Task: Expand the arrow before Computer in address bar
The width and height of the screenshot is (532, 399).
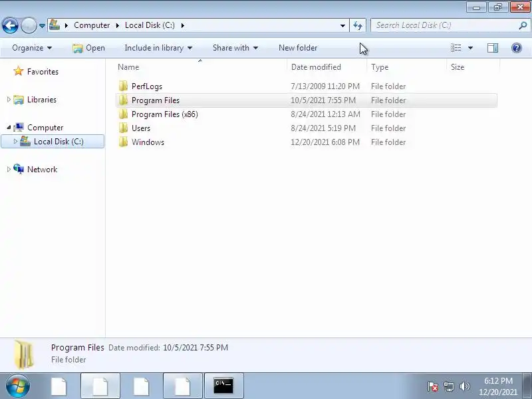Action: [x=66, y=25]
